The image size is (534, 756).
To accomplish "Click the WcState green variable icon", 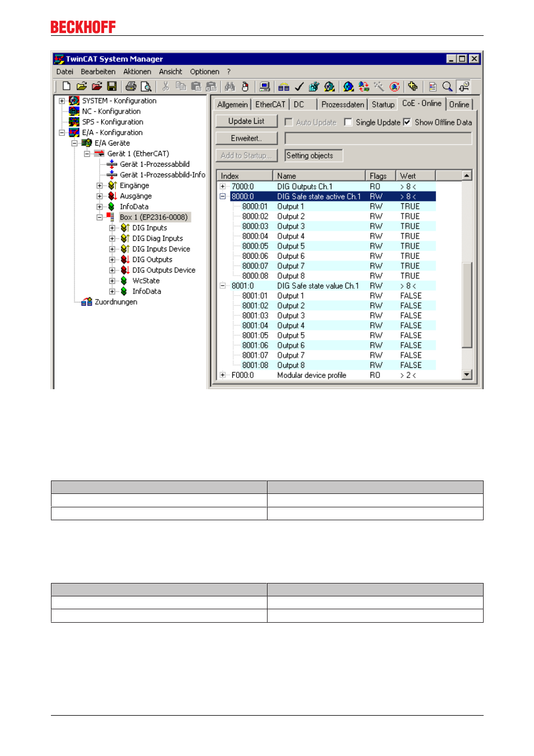I will click(x=124, y=281).
